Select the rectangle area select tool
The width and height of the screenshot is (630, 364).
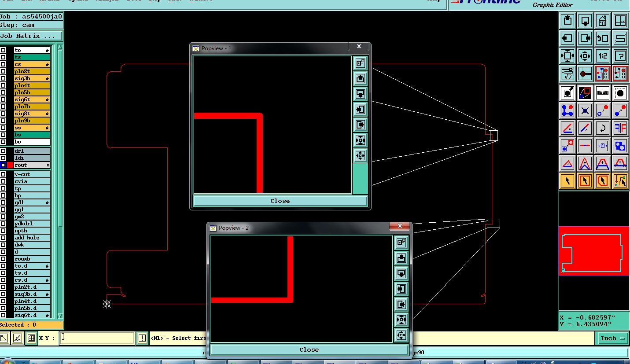[x=585, y=180]
